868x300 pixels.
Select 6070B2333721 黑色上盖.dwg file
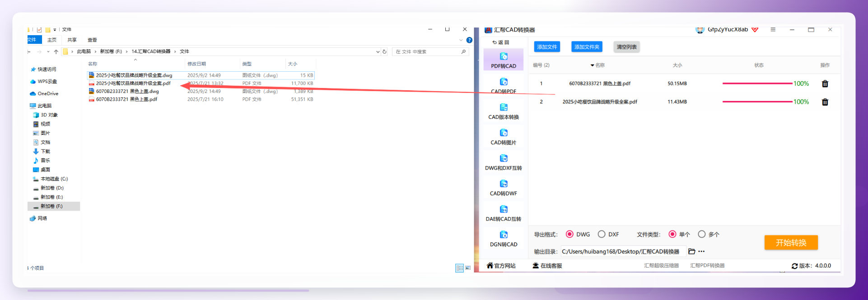click(x=127, y=91)
